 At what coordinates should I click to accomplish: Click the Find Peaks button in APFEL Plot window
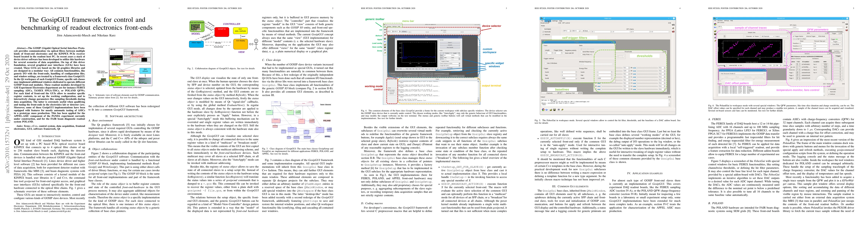[450, 68]
